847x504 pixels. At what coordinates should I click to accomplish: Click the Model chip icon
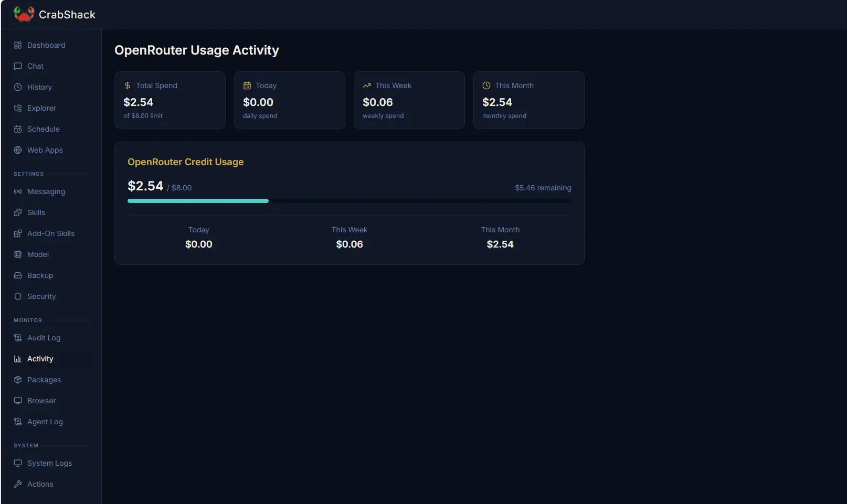[18, 254]
